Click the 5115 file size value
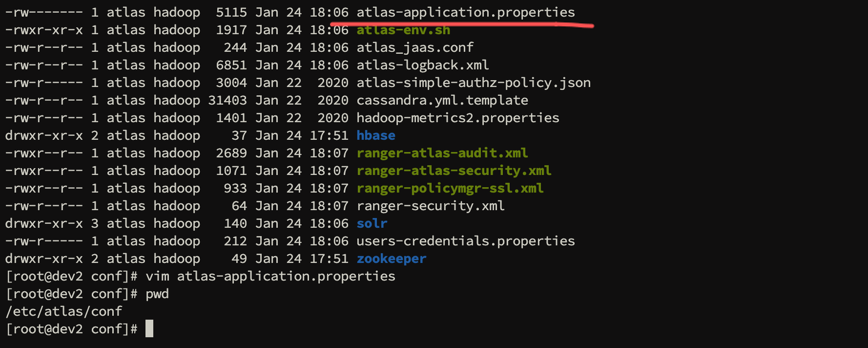 231,12
